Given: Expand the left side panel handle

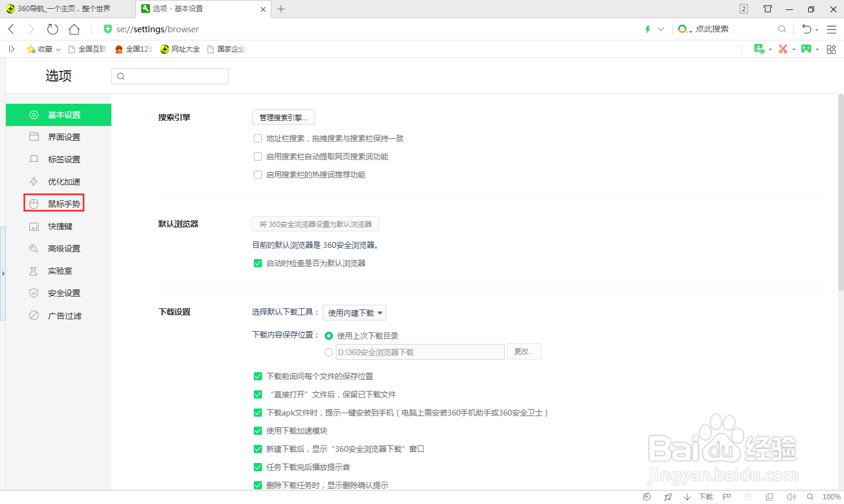Looking at the screenshot, I should coord(3,274).
